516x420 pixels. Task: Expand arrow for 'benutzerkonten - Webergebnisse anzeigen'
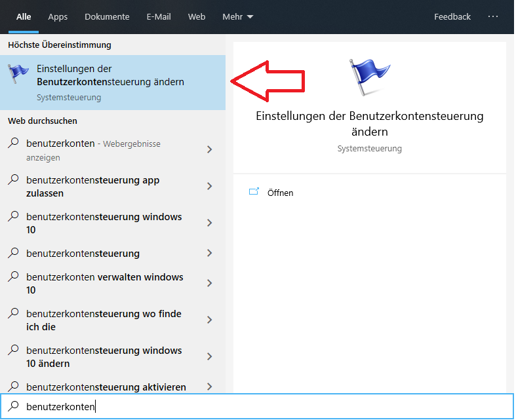click(x=210, y=149)
